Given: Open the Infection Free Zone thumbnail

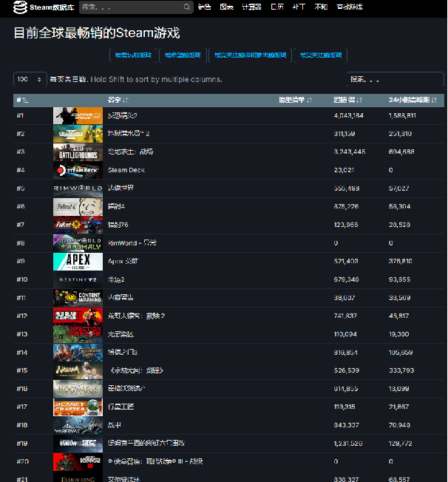Looking at the screenshot, I should (x=78, y=334).
